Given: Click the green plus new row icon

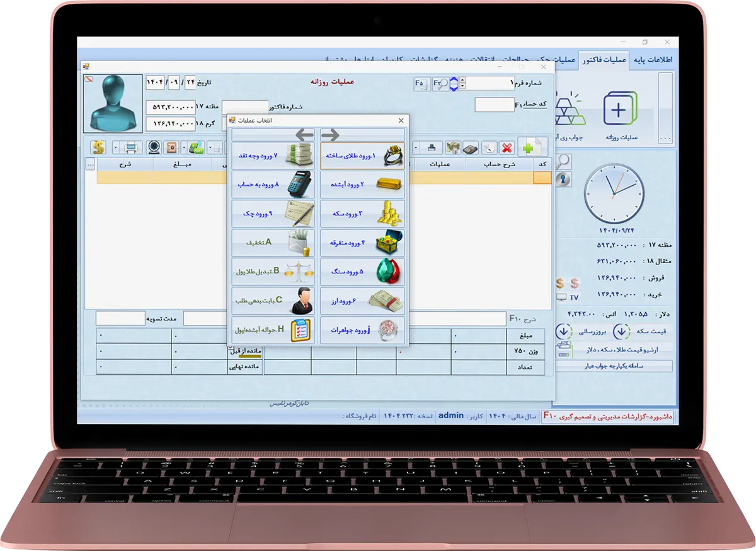Looking at the screenshot, I should click(528, 148).
